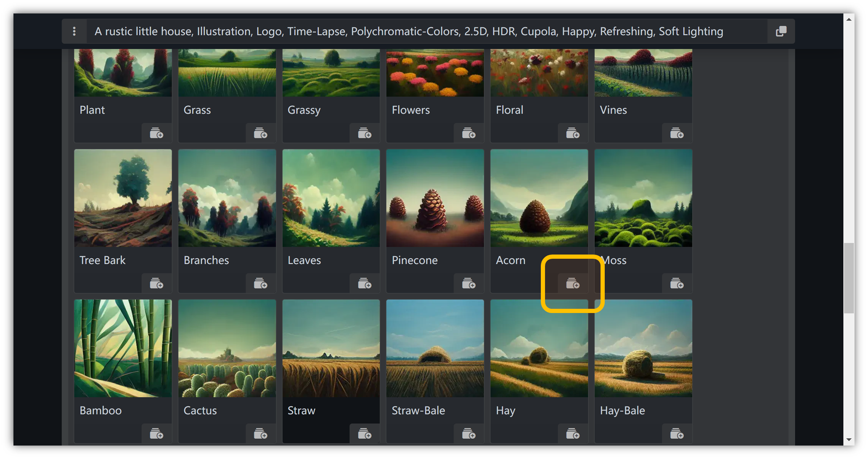Add Flowers keyword using its add icon
The width and height of the screenshot is (868, 459).
(x=468, y=133)
